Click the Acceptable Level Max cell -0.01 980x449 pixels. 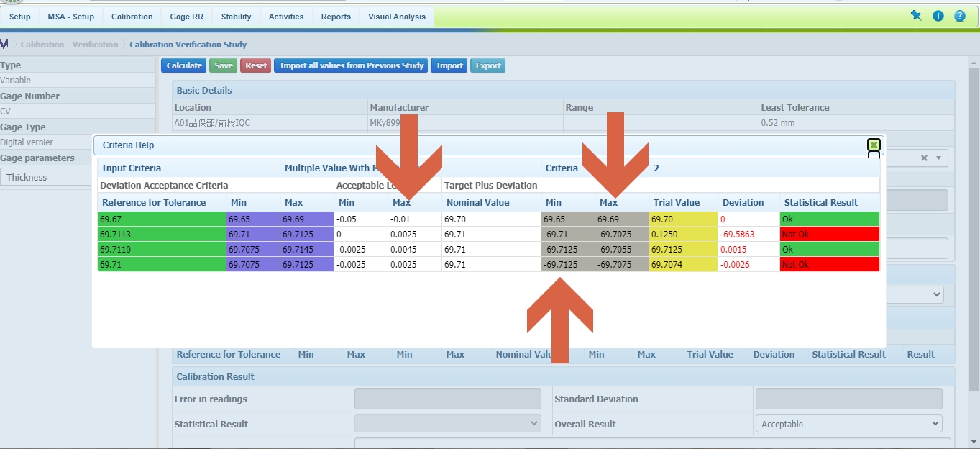(x=415, y=219)
